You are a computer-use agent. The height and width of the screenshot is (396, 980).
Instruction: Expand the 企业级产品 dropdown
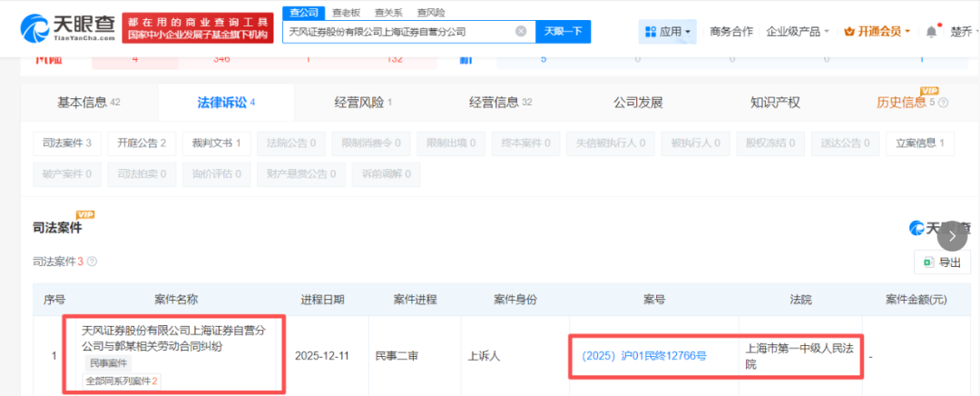point(798,31)
